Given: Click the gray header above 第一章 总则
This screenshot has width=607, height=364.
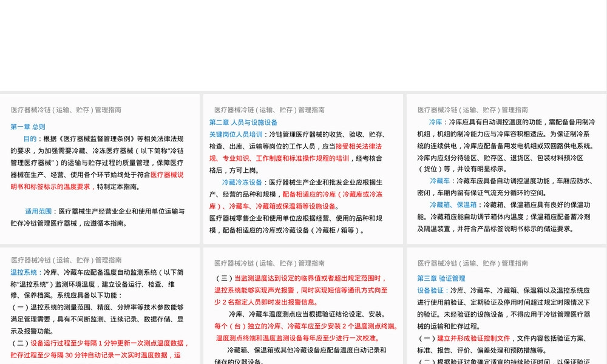Looking at the screenshot, I should (66, 110).
